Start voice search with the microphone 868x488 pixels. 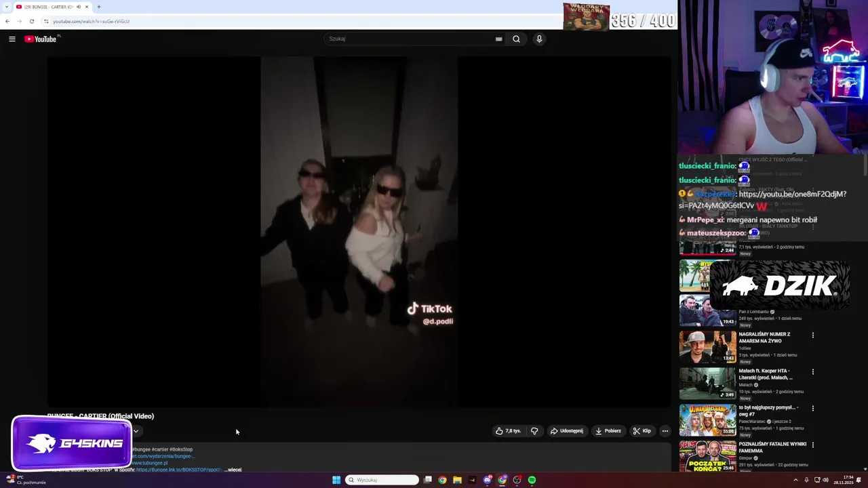[x=539, y=39]
